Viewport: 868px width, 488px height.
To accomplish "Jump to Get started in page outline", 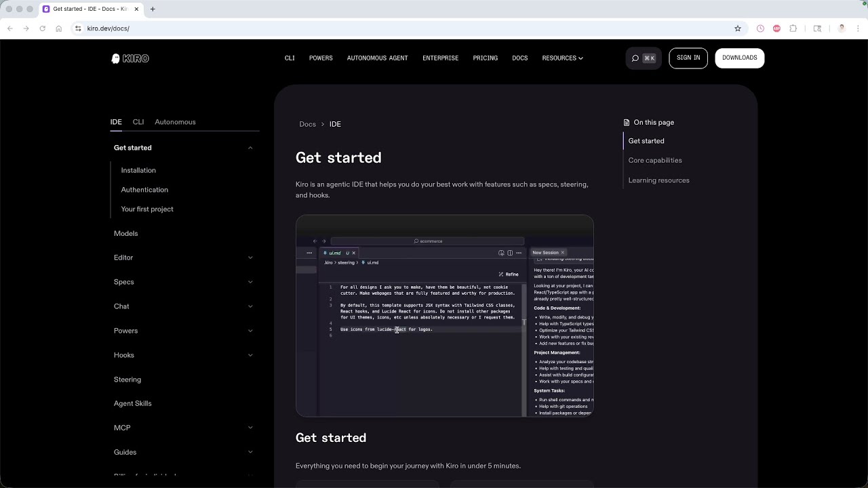I will point(646,141).
